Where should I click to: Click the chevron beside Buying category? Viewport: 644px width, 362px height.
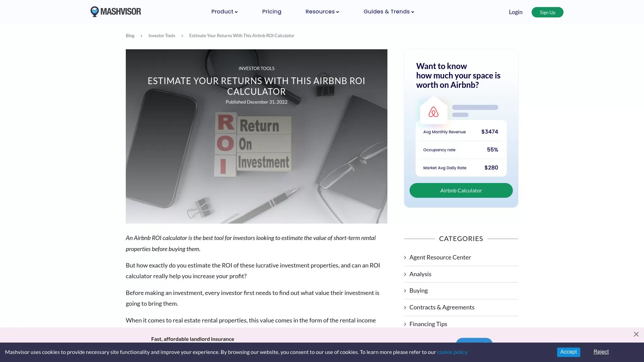(x=406, y=290)
